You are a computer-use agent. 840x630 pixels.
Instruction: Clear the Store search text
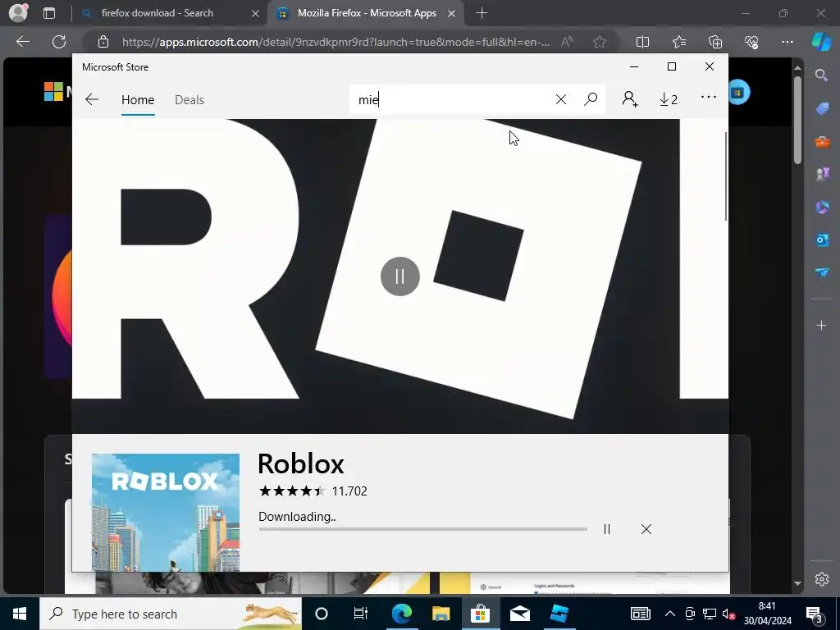[x=561, y=99]
